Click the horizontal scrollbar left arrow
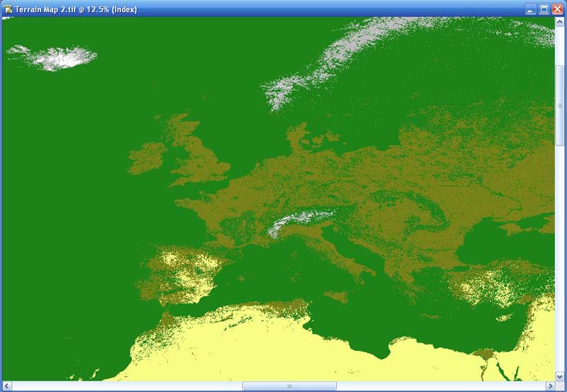Viewport: 567px width, 392px height. 6,386
